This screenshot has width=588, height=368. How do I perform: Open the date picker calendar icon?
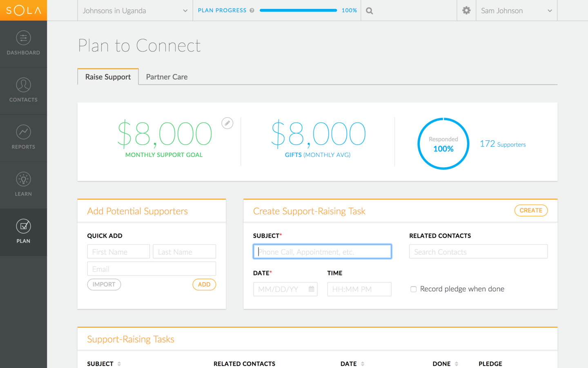pos(311,289)
